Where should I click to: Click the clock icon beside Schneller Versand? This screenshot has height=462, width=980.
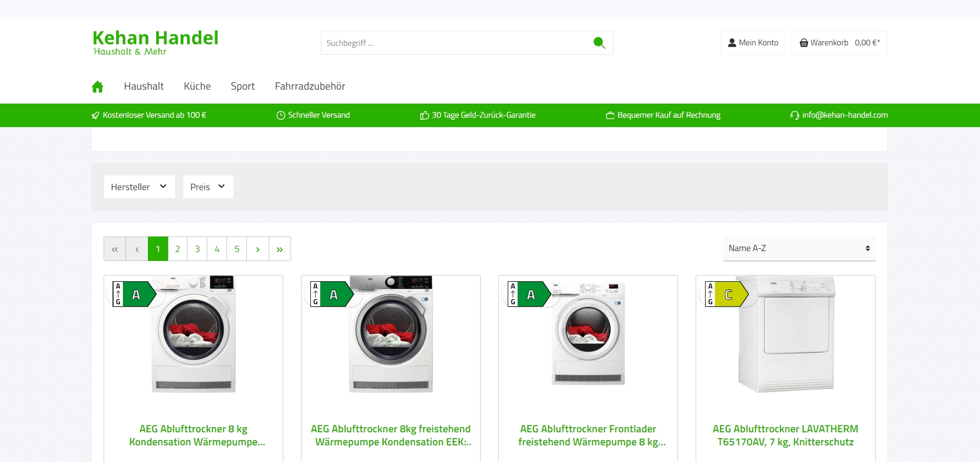[x=281, y=115]
